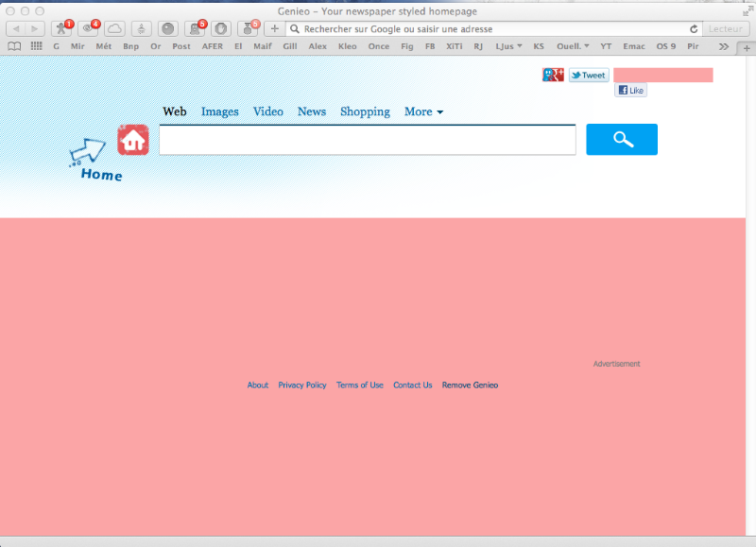Expand the More dropdown
756x547 pixels.
click(x=423, y=111)
